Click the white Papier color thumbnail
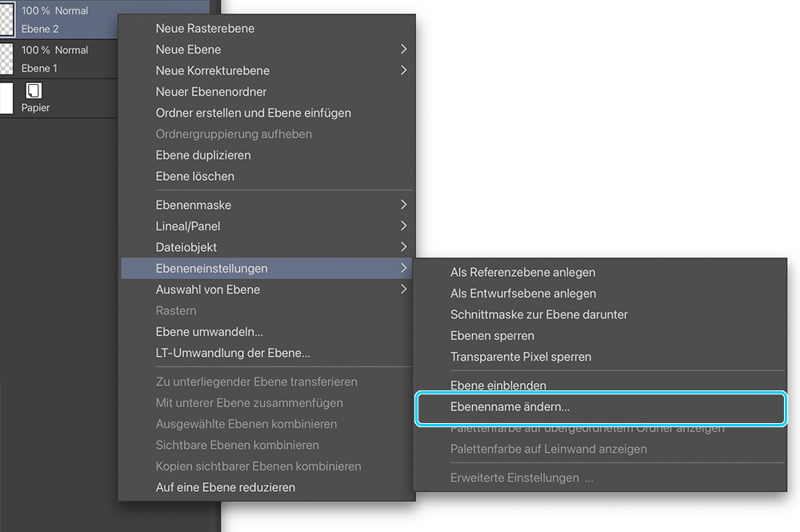Screen dimensions: 800x532 tap(6, 98)
